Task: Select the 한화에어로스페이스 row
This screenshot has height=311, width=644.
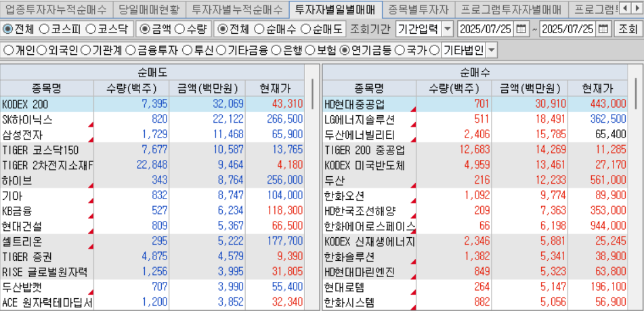Action: [475, 226]
